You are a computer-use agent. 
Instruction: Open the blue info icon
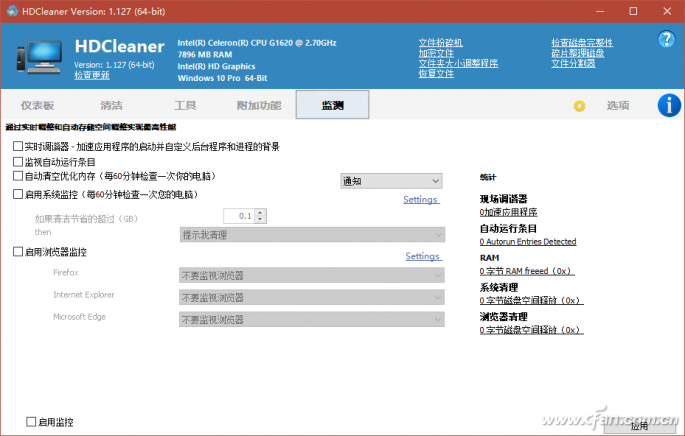click(668, 105)
